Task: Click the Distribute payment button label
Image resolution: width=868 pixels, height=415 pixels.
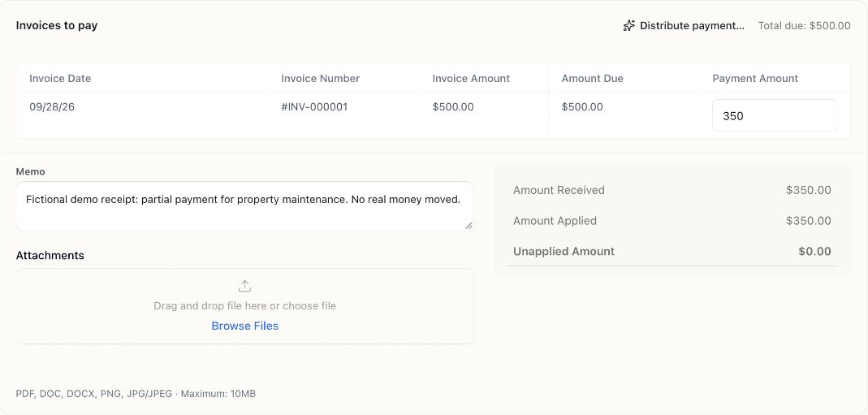Action: (x=692, y=25)
